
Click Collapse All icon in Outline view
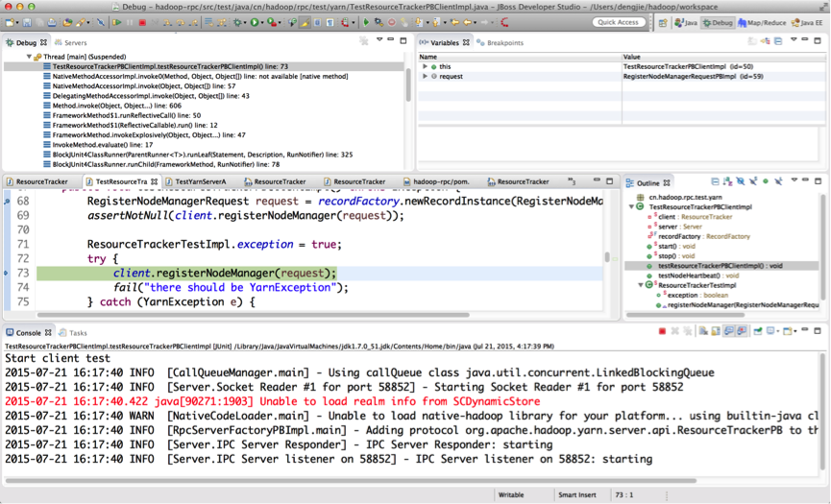click(715, 181)
